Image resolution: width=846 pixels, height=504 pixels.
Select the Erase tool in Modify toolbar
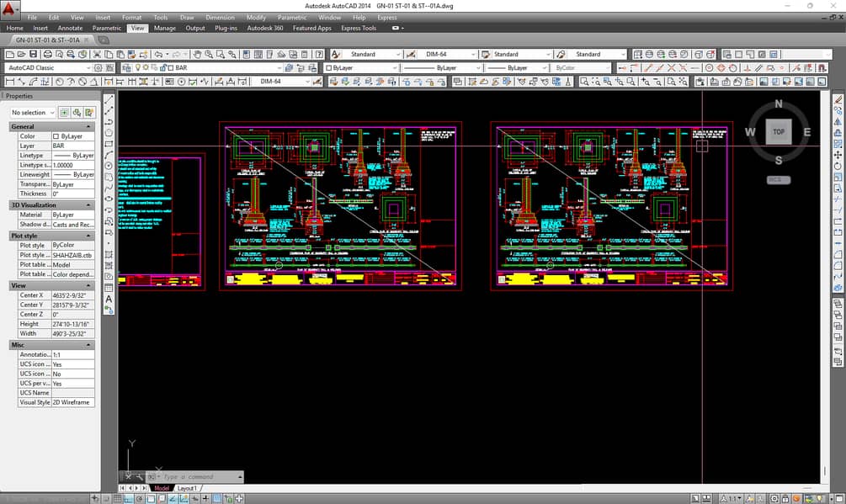click(838, 99)
